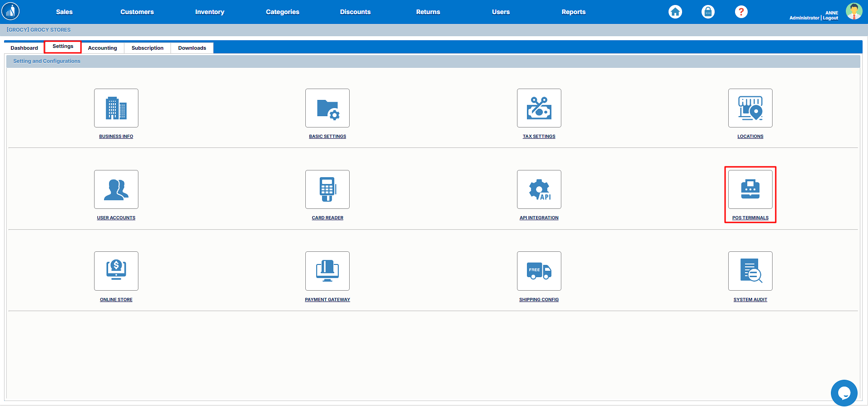Open the Online Store icon
Screen dimensions: 868x415
click(116, 271)
